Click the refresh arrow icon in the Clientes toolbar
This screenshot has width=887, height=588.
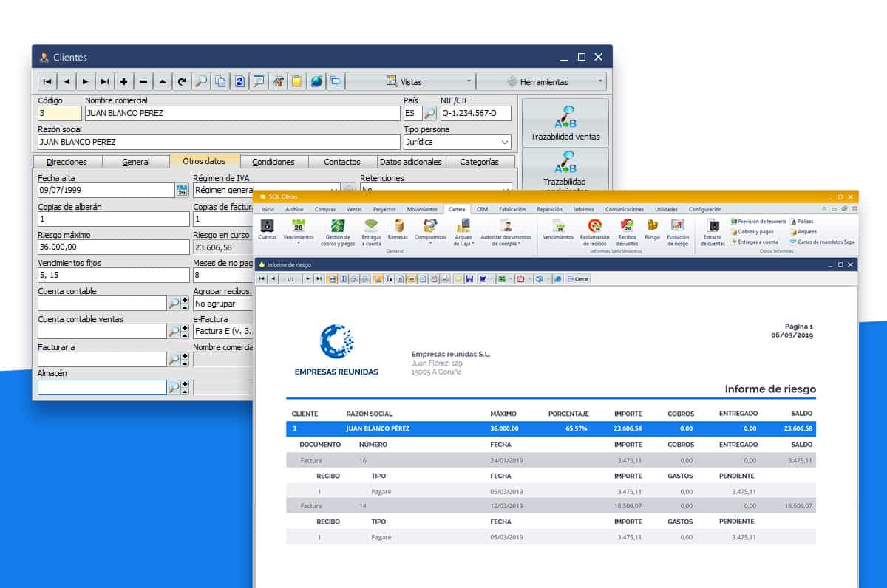click(181, 81)
